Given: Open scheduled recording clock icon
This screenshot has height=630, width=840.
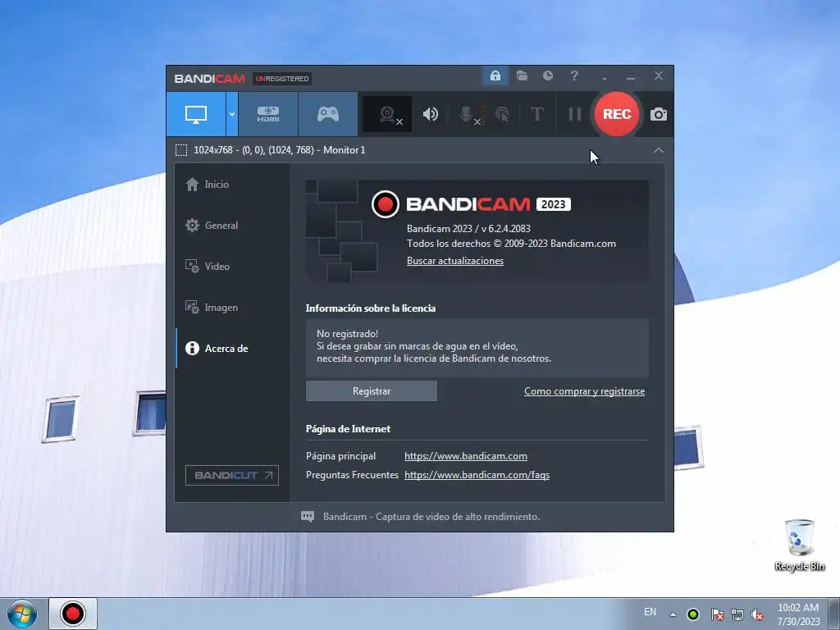Looking at the screenshot, I should (x=547, y=75).
